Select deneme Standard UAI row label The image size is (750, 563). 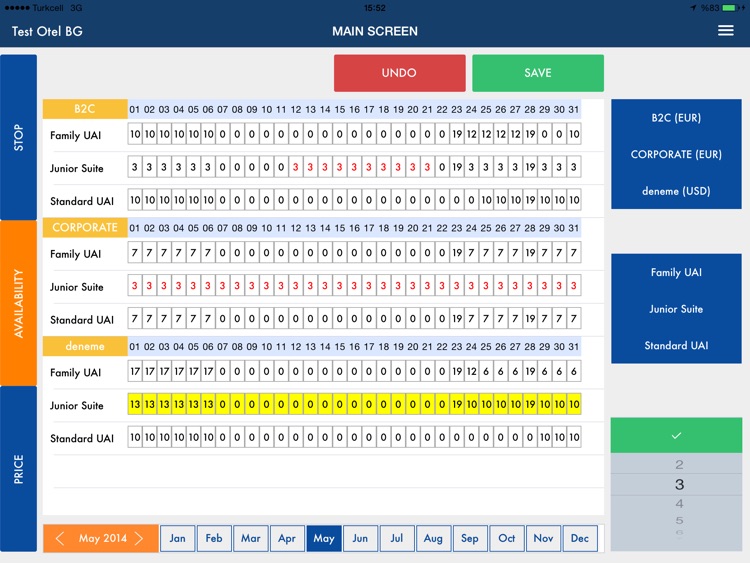pos(82,439)
